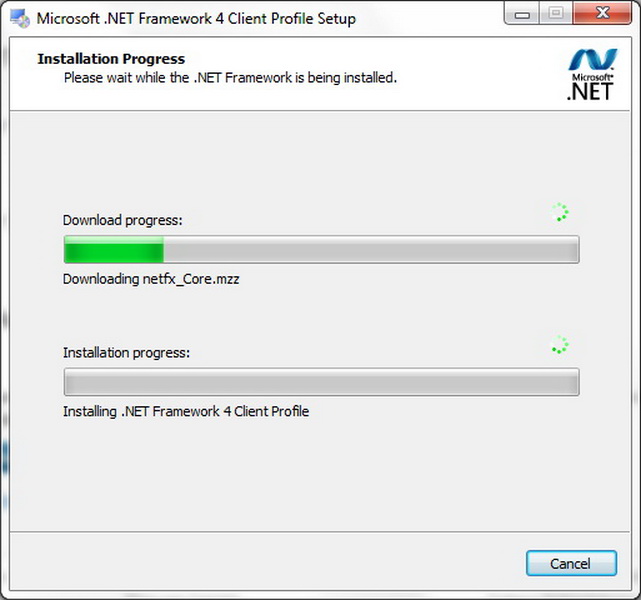641x600 pixels.
Task: Click the window title text in title bar
Action: [196, 18]
